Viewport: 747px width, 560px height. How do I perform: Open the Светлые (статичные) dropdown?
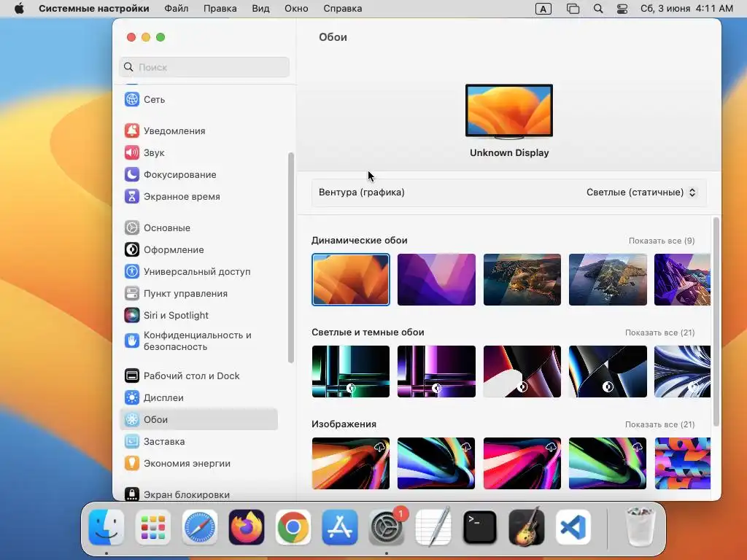[x=641, y=192]
